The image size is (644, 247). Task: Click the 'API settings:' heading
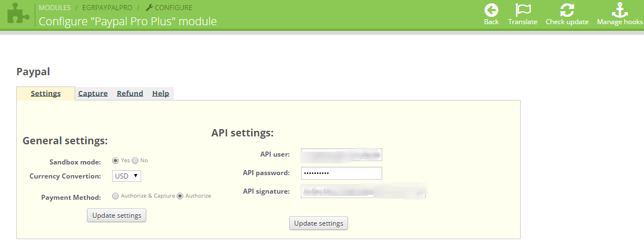[x=242, y=133]
